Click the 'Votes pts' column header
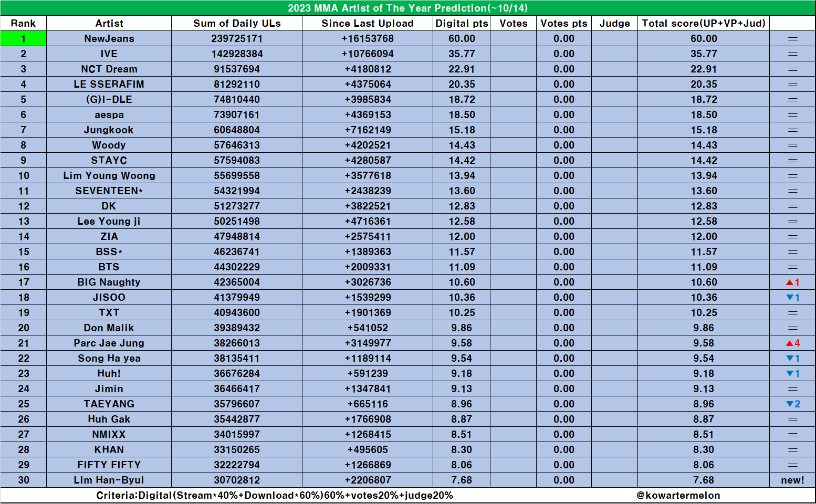The width and height of the screenshot is (816, 504). pyautogui.click(x=564, y=23)
